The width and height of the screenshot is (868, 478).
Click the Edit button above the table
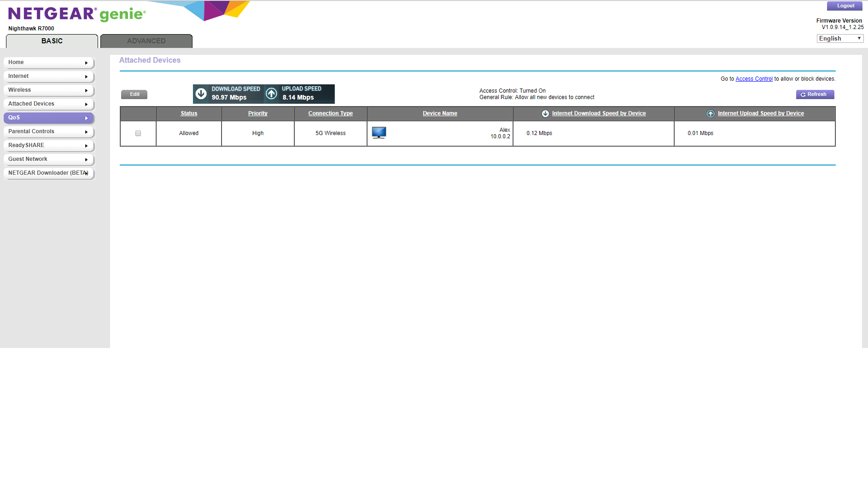[134, 94]
